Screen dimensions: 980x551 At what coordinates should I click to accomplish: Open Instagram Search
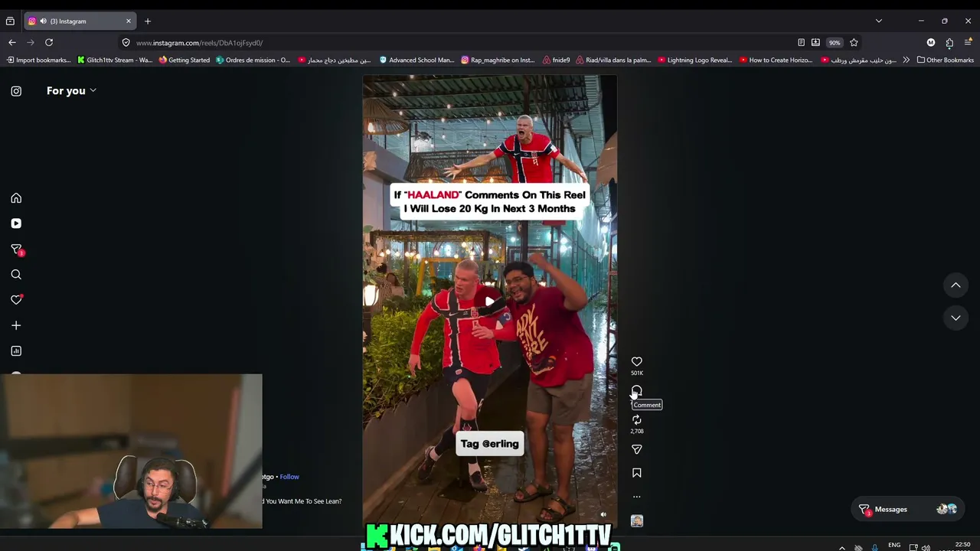click(x=16, y=275)
